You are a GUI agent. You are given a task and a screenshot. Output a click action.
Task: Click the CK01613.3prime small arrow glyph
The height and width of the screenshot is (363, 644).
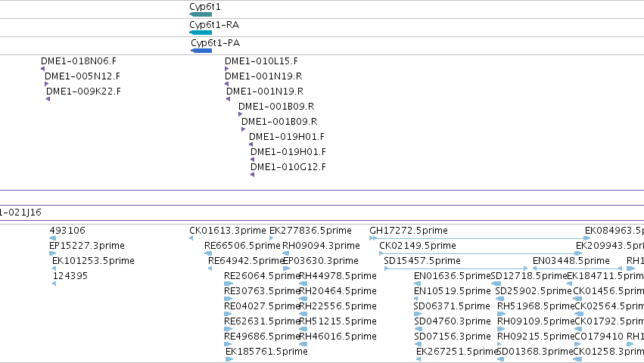(x=191, y=238)
